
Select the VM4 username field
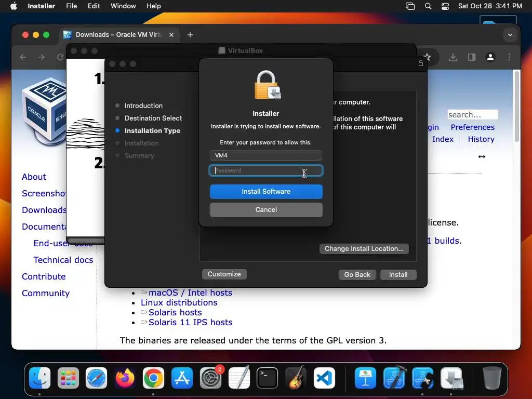click(x=266, y=155)
